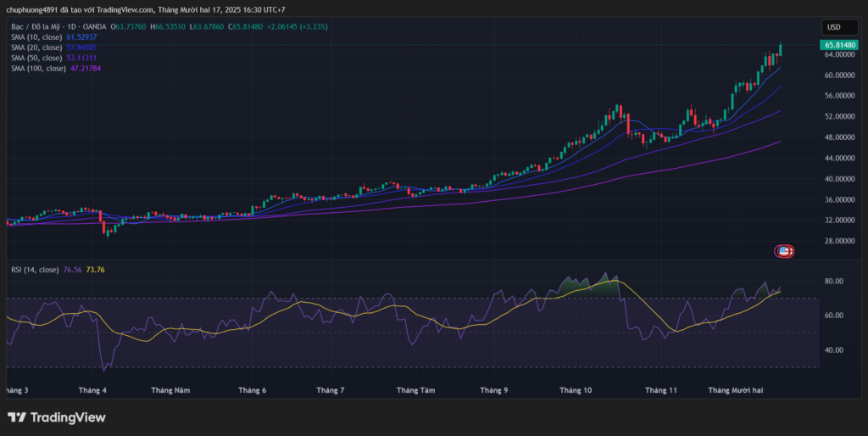The image size is (868, 436).
Task: Click the Tháng 6 time axis label
Action: [x=253, y=390]
